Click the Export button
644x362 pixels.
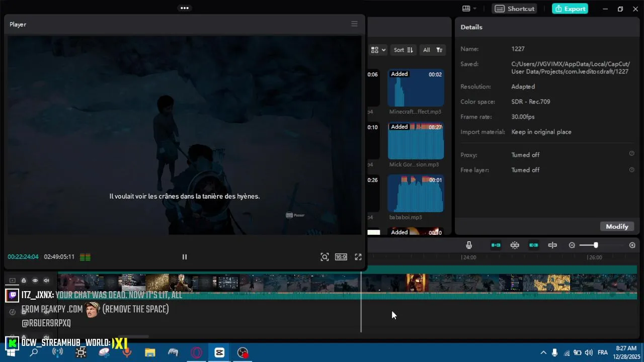point(570,9)
